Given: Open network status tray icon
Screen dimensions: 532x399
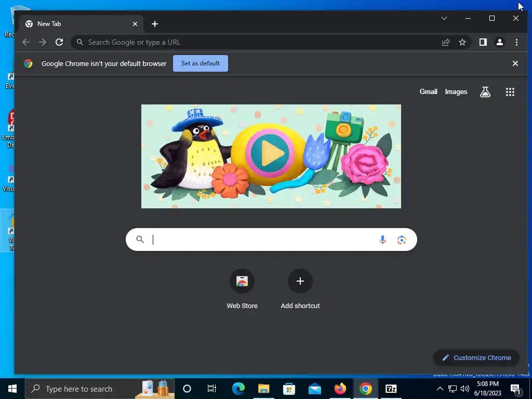Looking at the screenshot, I should click(453, 389).
